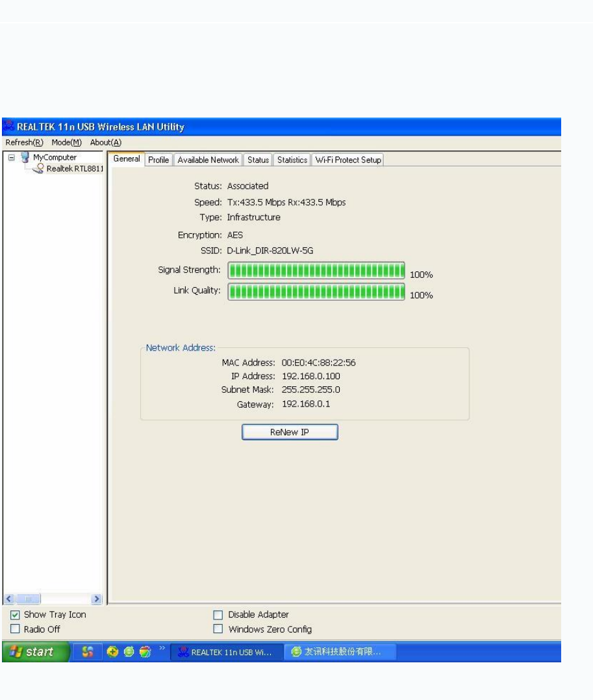Click the speed value Tx:433.5 Mbps
Screen dimensions: 593x700
click(x=257, y=202)
